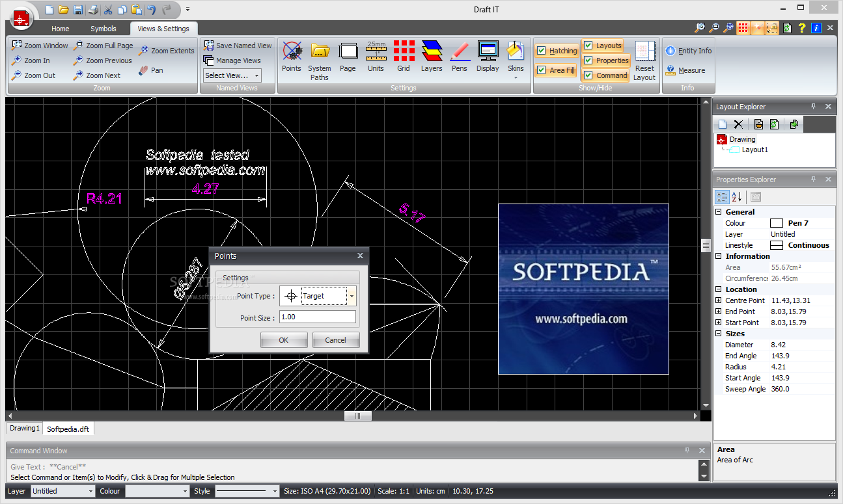Click the Print icon in quick access toolbar
Screen dimensions: 843x504
point(93,10)
